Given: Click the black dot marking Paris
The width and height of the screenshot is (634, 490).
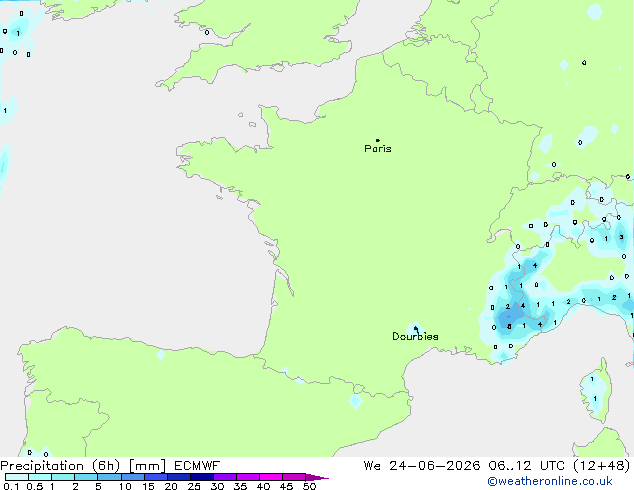Looking at the screenshot, I should click(378, 140).
